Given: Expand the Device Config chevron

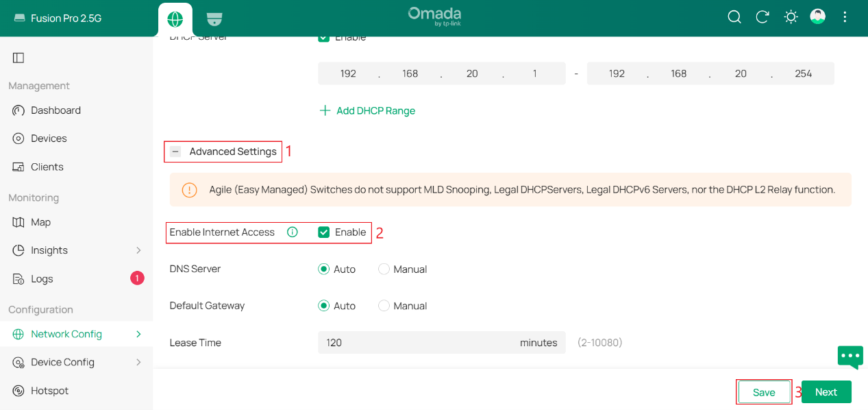Looking at the screenshot, I should click(x=138, y=362).
